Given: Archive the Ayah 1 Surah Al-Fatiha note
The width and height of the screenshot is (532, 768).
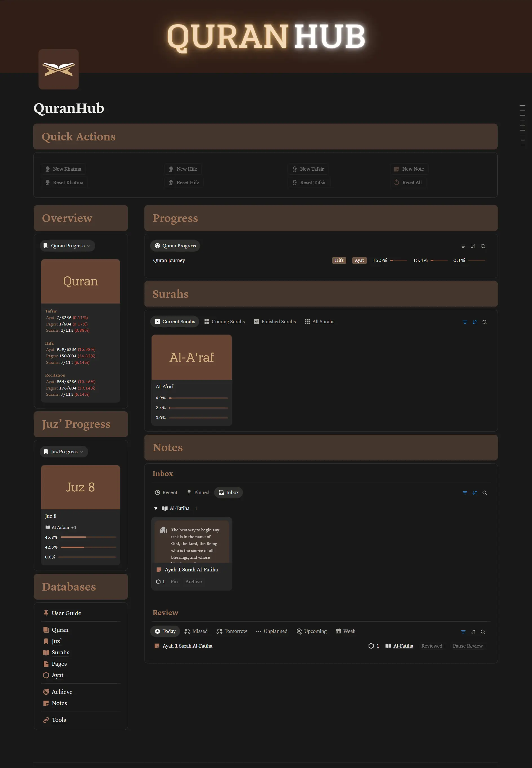Looking at the screenshot, I should (193, 582).
